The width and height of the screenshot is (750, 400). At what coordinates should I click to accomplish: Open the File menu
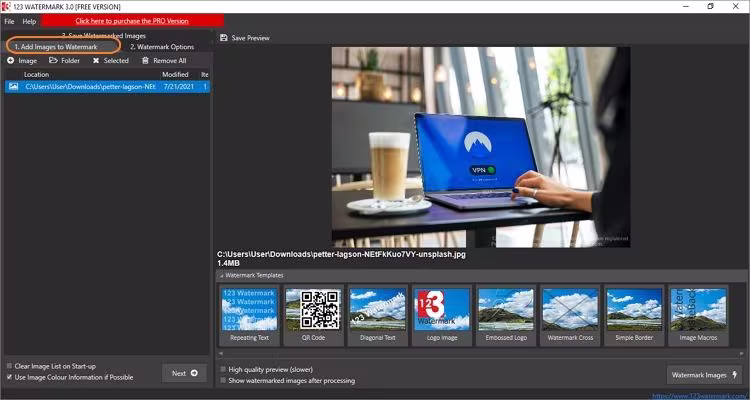pos(9,21)
